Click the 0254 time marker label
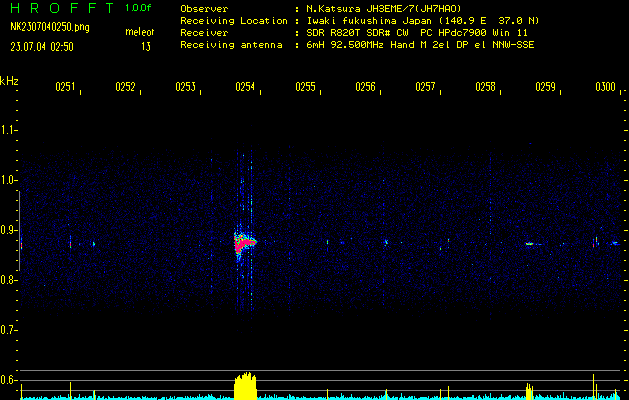This screenshot has height=400, width=629. (245, 88)
